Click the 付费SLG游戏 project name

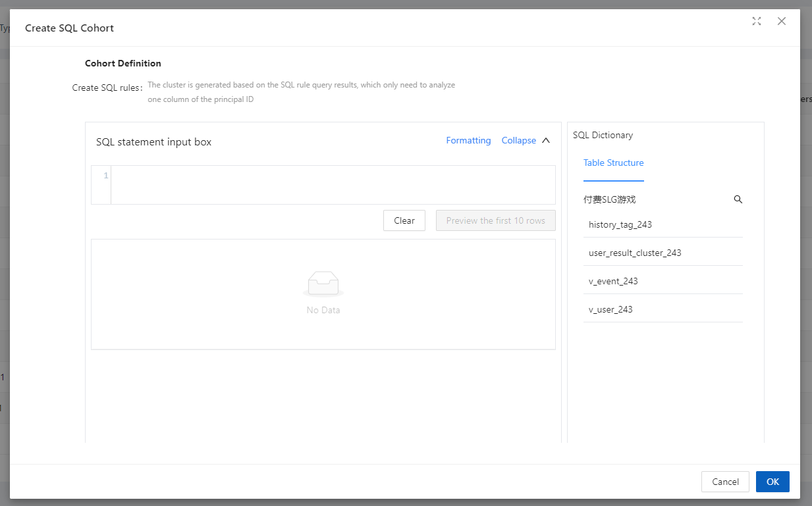tap(609, 199)
